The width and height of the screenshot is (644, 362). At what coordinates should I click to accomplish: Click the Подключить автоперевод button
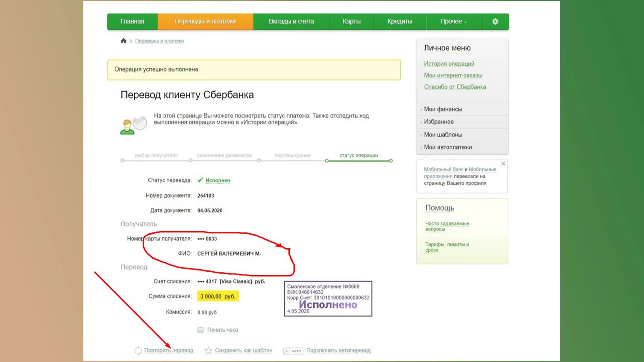click(x=338, y=350)
